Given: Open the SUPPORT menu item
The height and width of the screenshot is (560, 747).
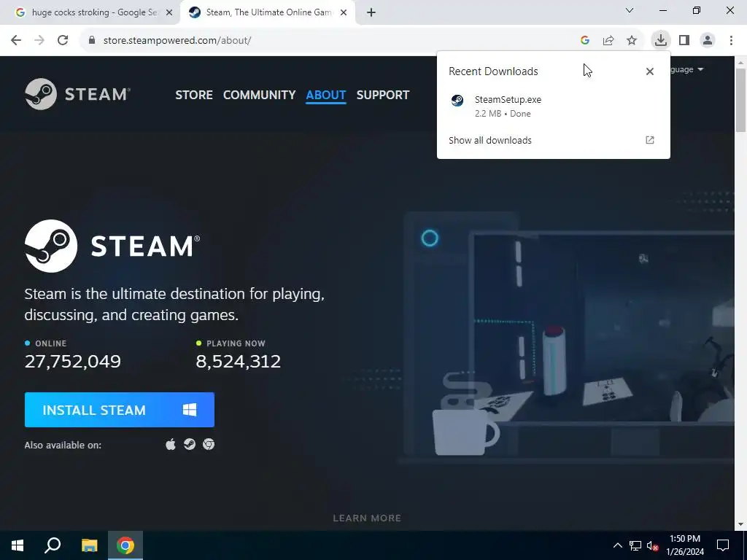Looking at the screenshot, I should (x=383, y=95).
